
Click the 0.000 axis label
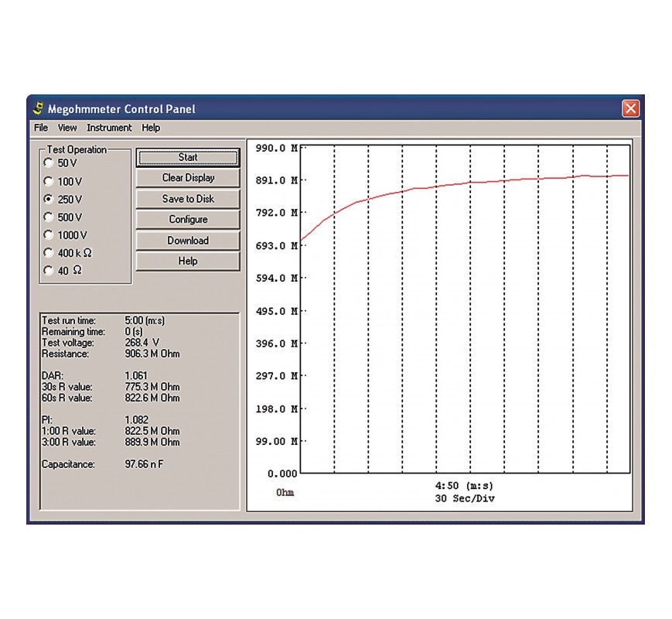click(282, 474)
